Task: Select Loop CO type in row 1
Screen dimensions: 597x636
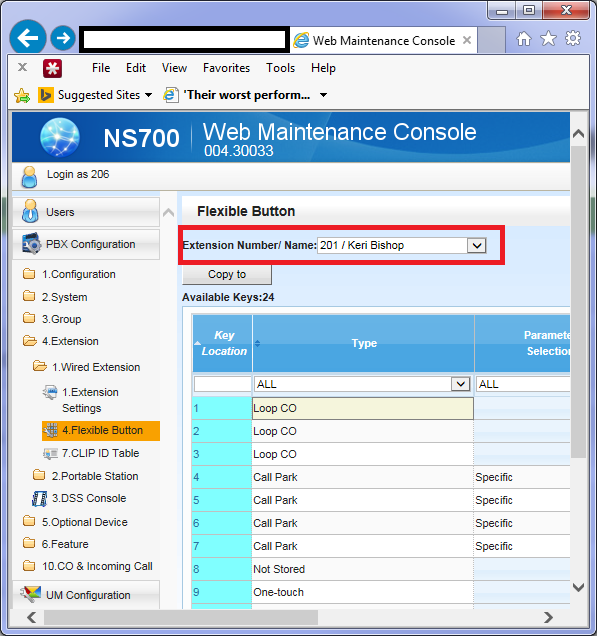Action: click(x=363, y=408)
